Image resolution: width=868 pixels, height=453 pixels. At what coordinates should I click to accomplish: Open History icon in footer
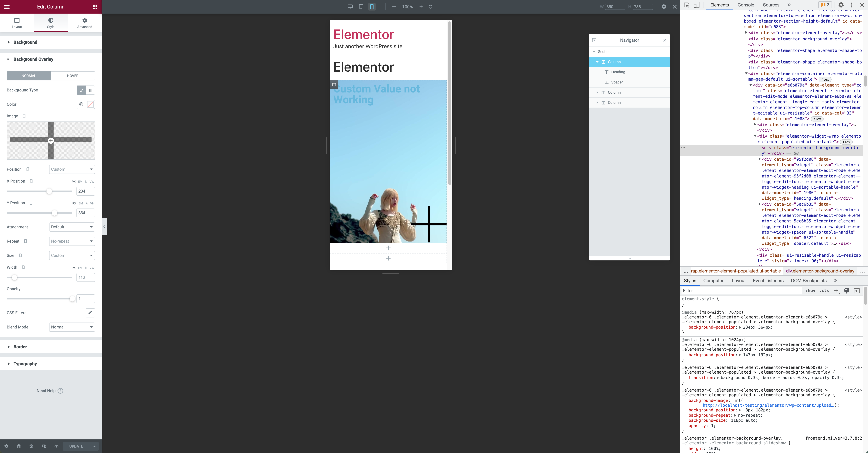31,446
